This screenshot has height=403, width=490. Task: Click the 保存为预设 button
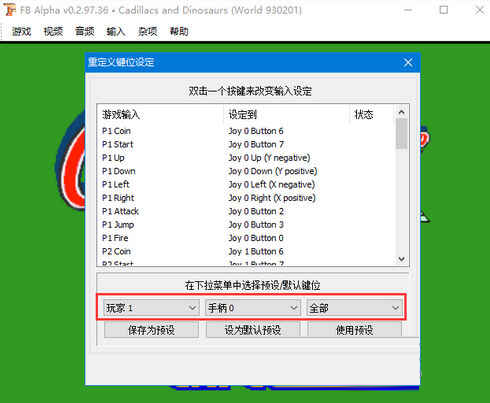click(x=151, y=330)
